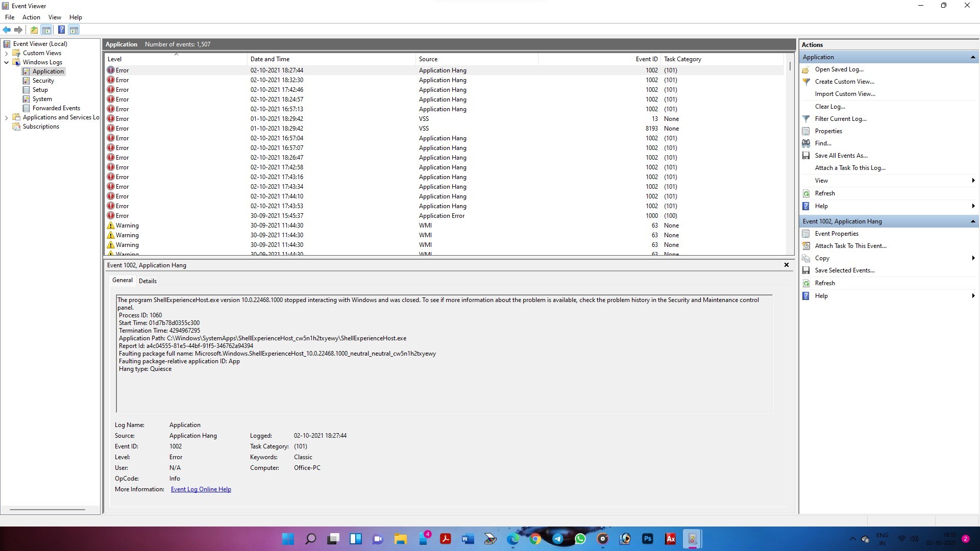Open the Event Log Online Help link
980x551 pixels.
point(201,489)
